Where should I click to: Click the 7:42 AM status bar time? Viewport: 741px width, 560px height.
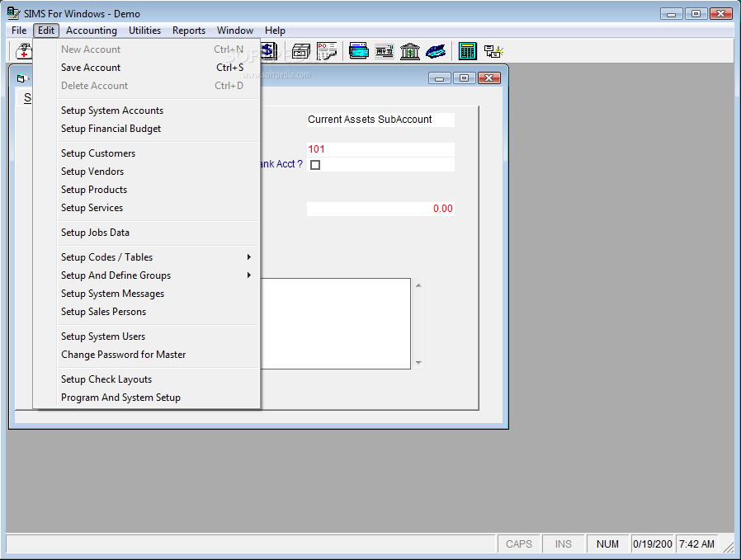click(696, 544)
